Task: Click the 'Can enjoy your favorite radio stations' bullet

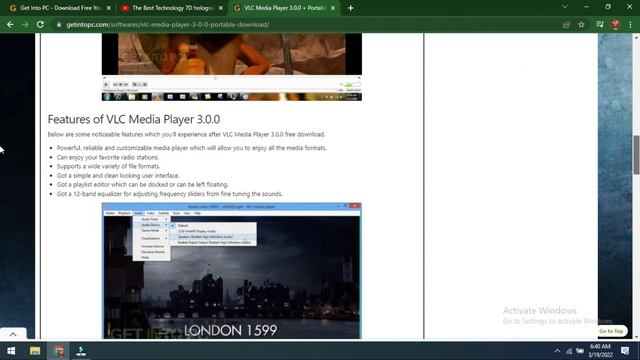Action: (x=108, y=157)
